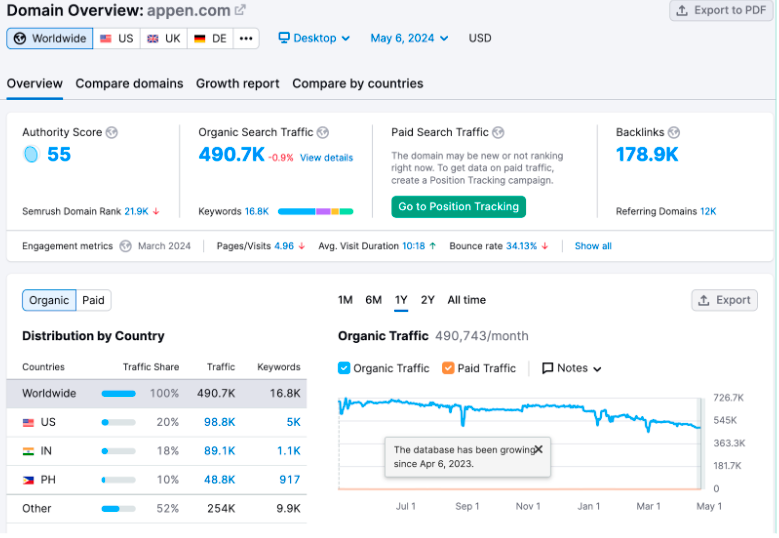Click the US flag icon in table
The height and width of the screenshot is (538, 779).
[28, 423]
